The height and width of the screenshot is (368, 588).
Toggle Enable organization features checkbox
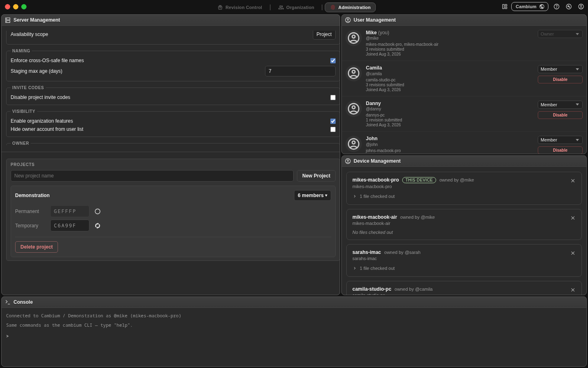point(333,121)
